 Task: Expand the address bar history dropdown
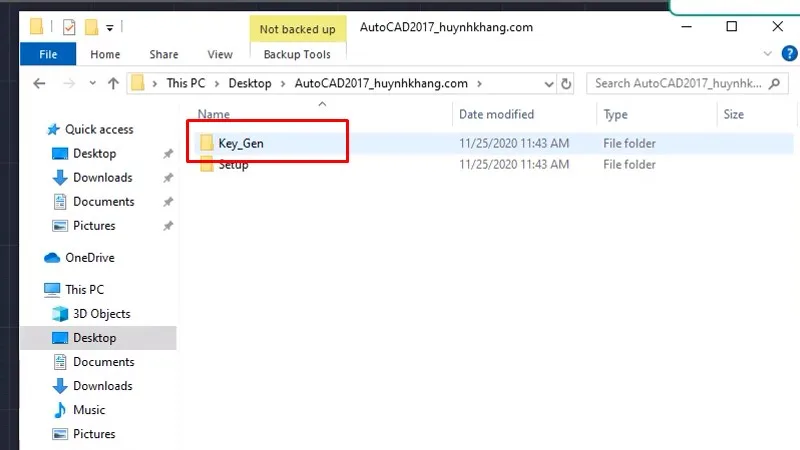tap(548, 84)
